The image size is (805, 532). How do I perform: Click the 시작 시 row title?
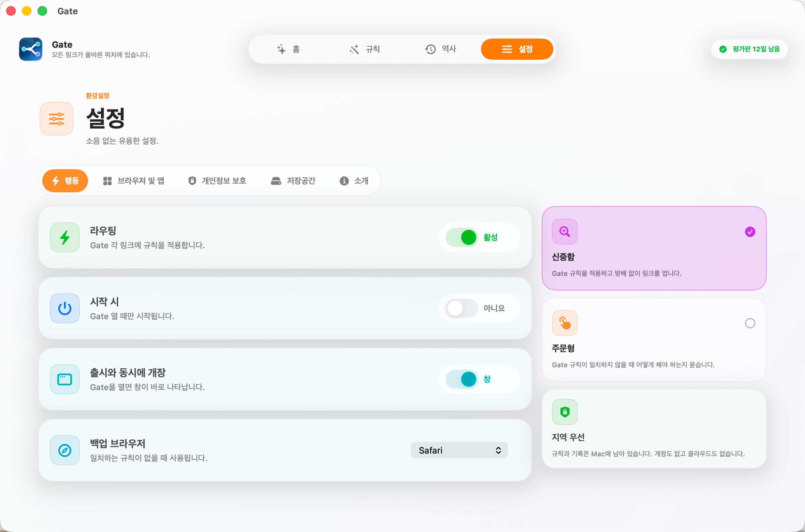pos(104,302)
